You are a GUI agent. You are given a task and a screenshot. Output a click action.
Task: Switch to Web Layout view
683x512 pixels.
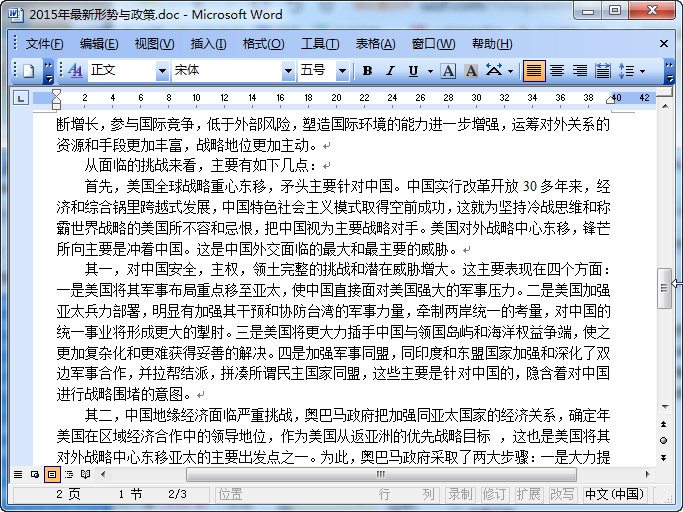[35, 474]
